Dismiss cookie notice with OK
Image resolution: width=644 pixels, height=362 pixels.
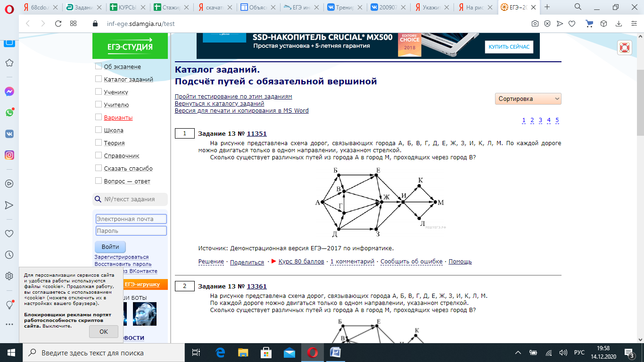coord(104,331)
